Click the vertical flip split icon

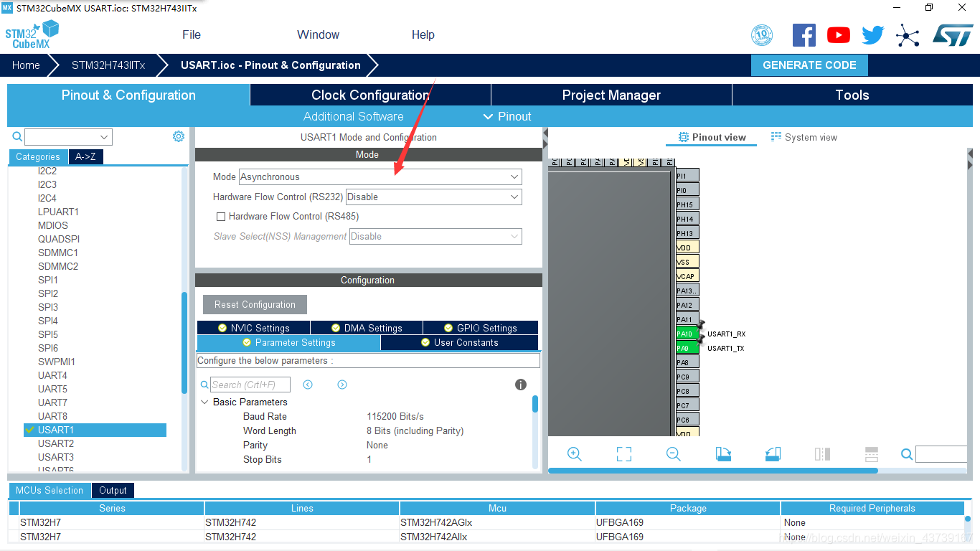click(872, 454)
